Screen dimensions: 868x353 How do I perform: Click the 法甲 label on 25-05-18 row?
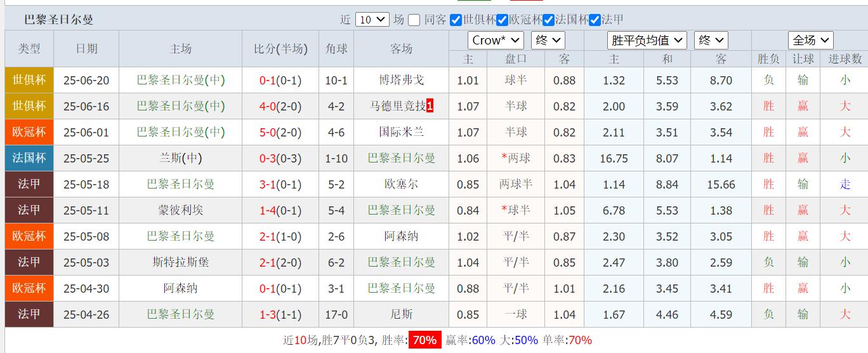coord(29,184)
